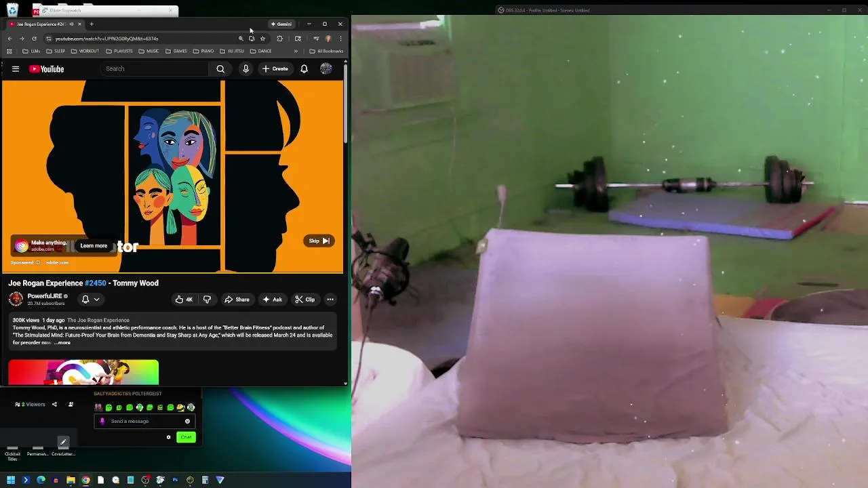Open the emoji picker in chat box
Viewport: 868px width, 488px height.
[187, 421]
